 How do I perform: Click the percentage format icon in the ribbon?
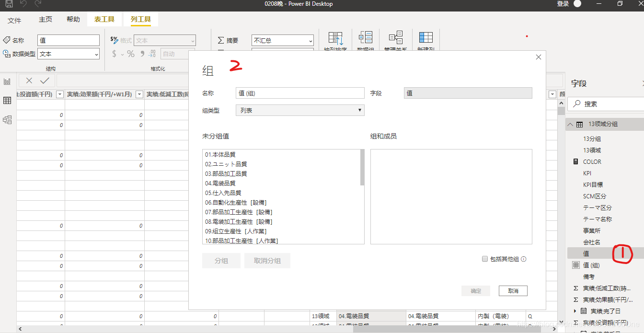(130, 54)
